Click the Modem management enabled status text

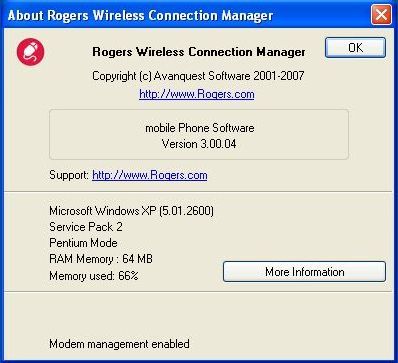pos(119,344)
